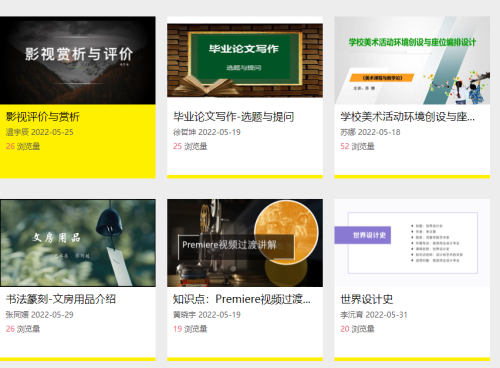Image resolution: width=500 pixels, height=368 pixels.
Task: Click the 19 浏览量 view count
Action: [190, 329]
